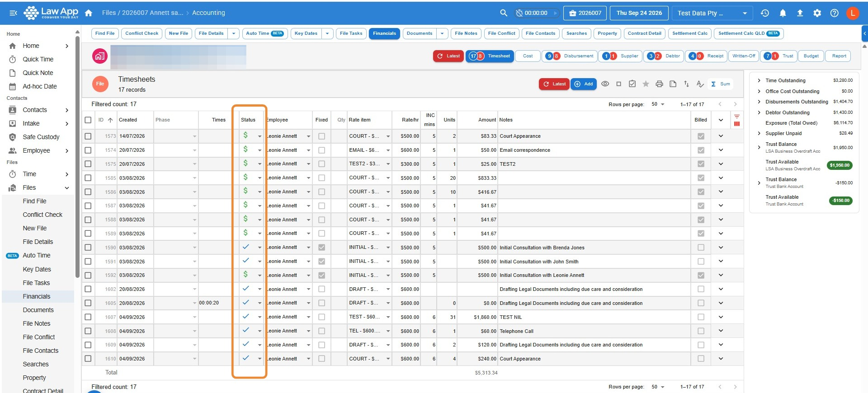Click the upload arrow icon in header
The image size is (868, 393).
click(800, 13)
